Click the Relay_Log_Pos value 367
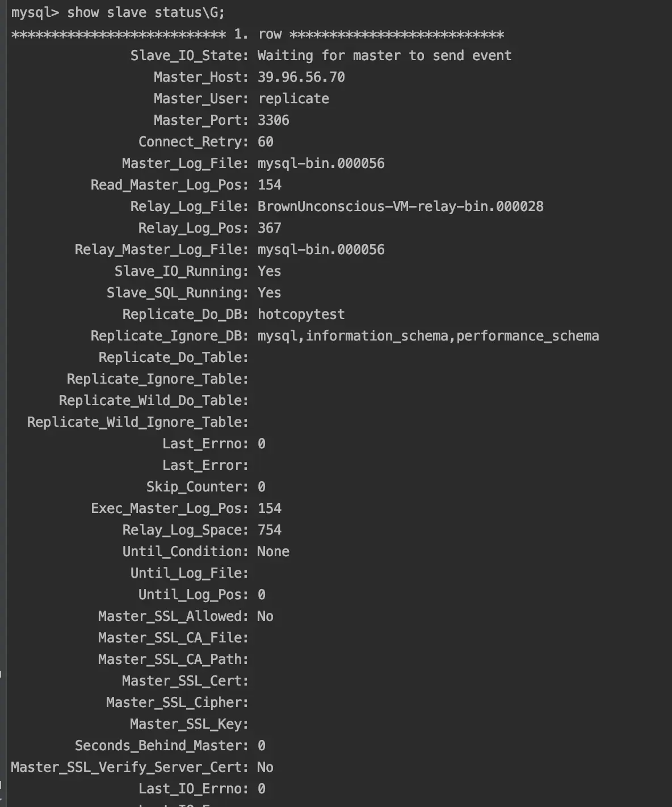The height and width of the screenshot is (807, 672). 269,228
